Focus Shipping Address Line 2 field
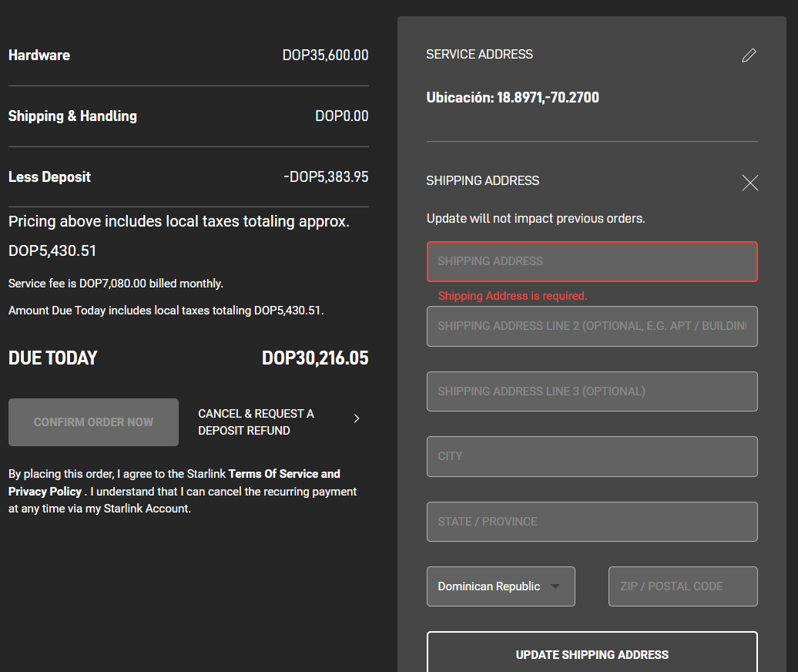 (x=592, y=326)
